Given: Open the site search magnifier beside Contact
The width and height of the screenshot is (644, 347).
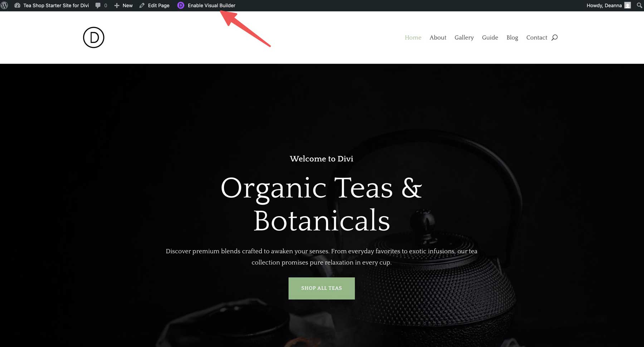Looking at the screenshot, I should 555,37.
